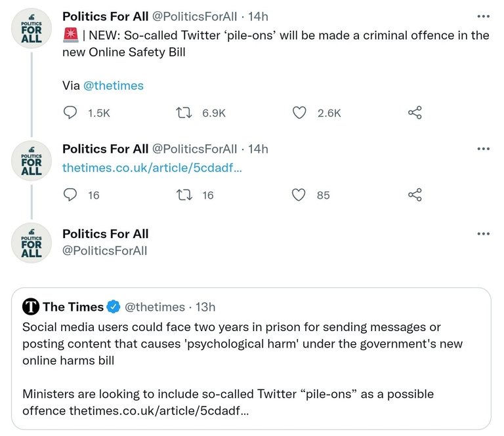Open Politics For All avatar on second tweet
The image size is (504, 436).
click(x=31, y=161)
